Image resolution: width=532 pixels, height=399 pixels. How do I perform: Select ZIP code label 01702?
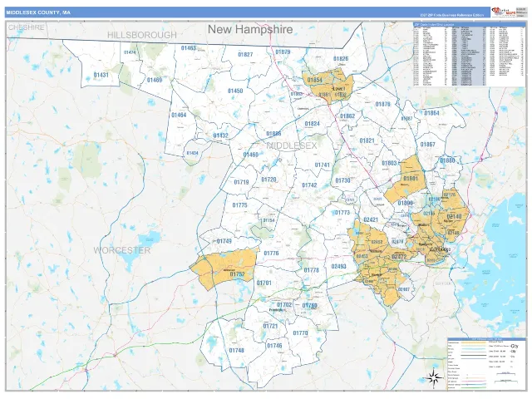point(284,305)
